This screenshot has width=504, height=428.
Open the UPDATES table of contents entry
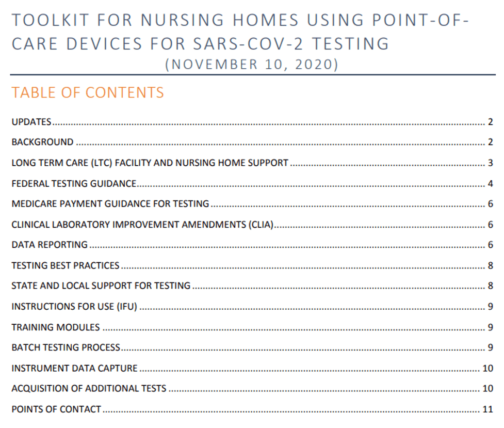click(x=31, y=122)
